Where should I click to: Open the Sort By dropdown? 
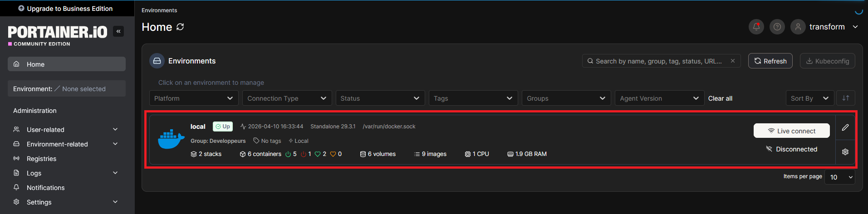point(810,98)
